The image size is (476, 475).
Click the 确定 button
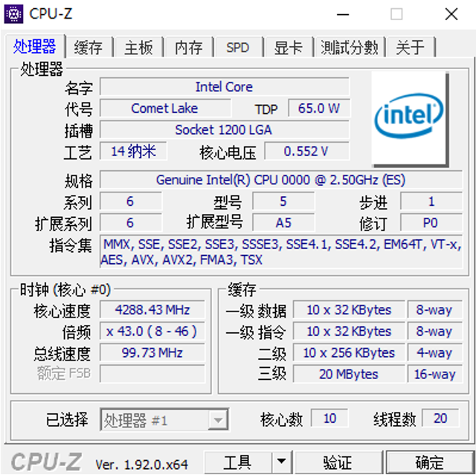pos(429,462)
